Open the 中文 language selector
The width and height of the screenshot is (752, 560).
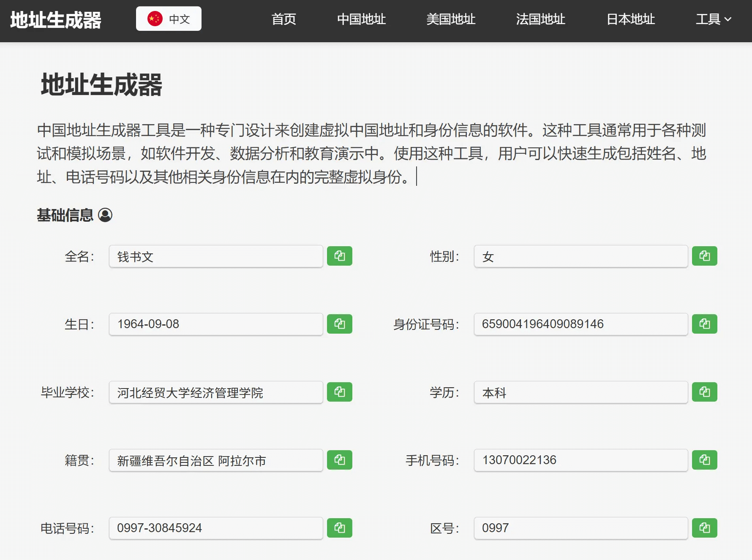(169, 19)
